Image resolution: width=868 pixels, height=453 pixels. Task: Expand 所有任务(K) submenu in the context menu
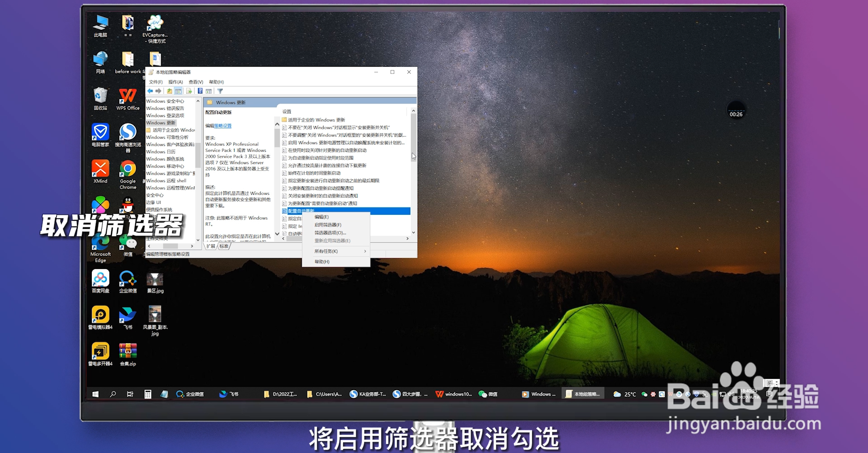pos(336,251)
